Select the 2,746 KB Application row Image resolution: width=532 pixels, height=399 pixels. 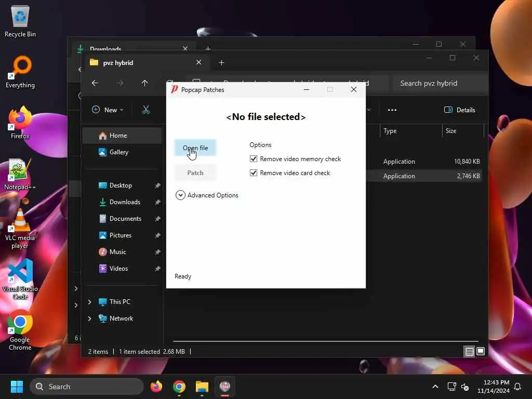(424, 176)
